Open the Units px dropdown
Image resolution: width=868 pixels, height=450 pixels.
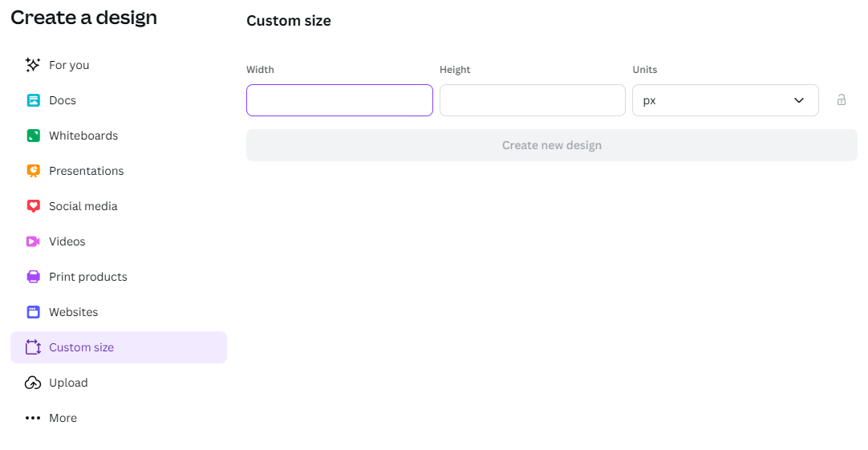(x=725, y=100)
